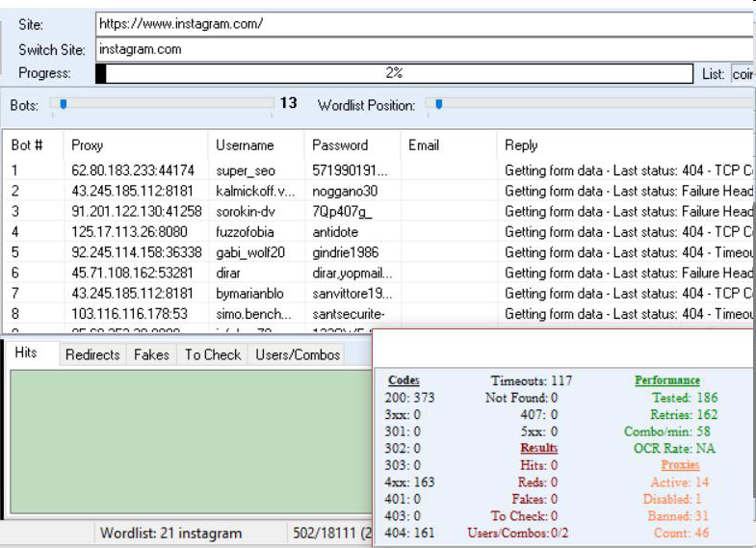
Task: Click the 200: 373 code count
Action: tap(410, 398)
